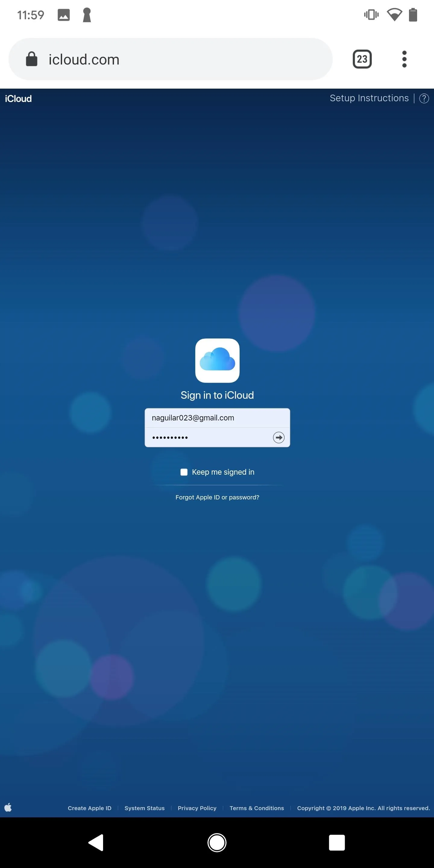Open the Privacy Policy footer link

[197, 808]
